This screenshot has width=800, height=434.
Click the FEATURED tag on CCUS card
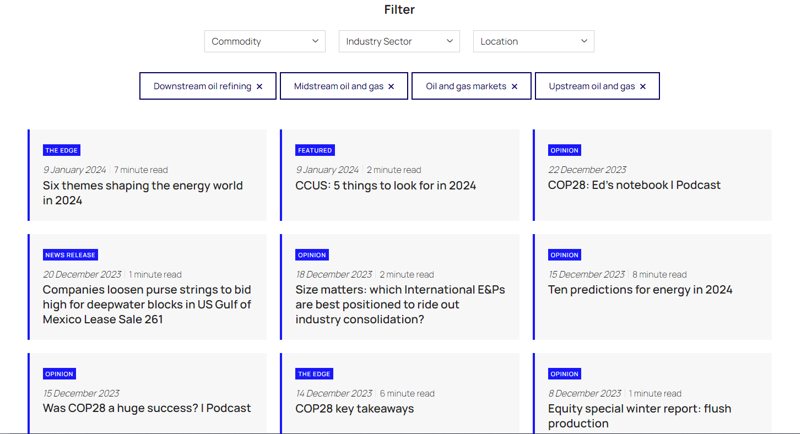[314, 150]
